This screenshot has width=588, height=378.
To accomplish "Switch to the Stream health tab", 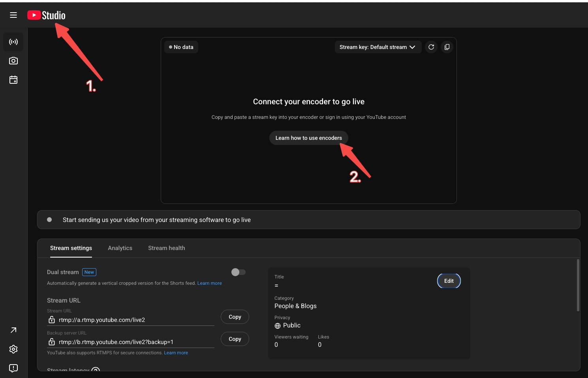I will [x=167, y=248].
